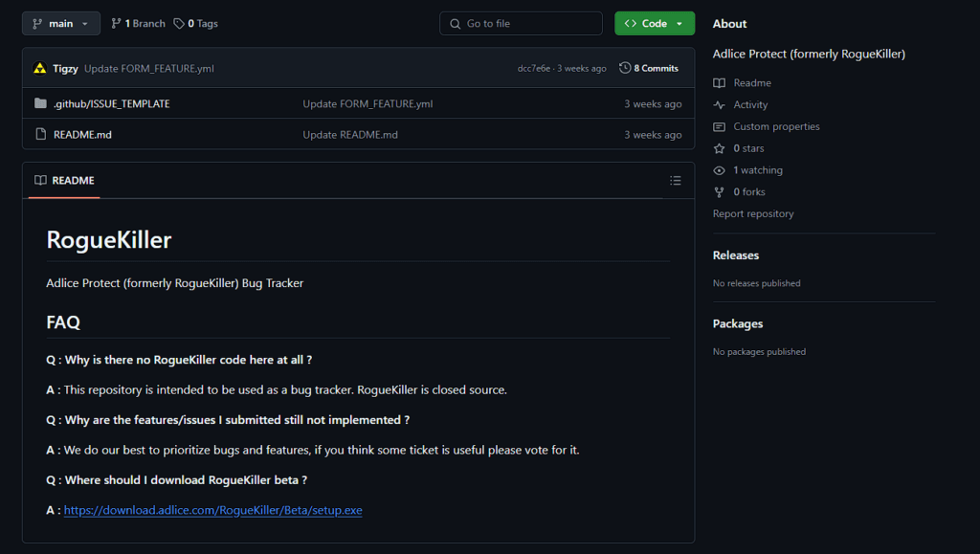Open the Readme link in About sidebar
This screenshot has width=980, height=554.
tap(751, 83)
